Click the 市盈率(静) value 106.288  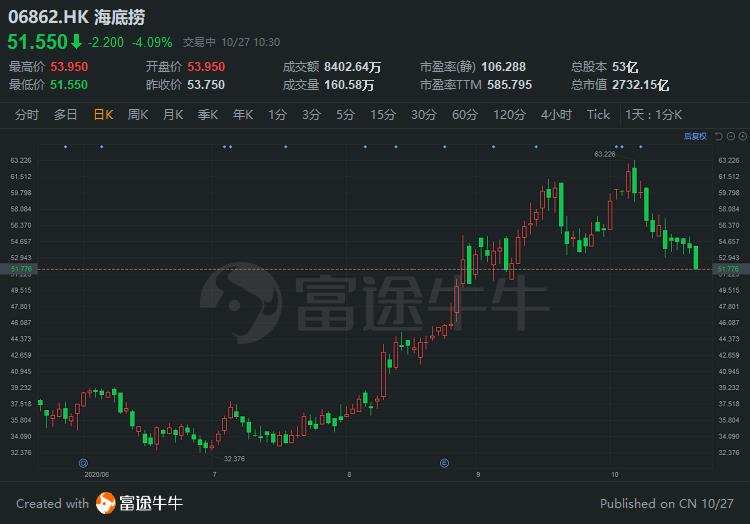coord(503,67)
